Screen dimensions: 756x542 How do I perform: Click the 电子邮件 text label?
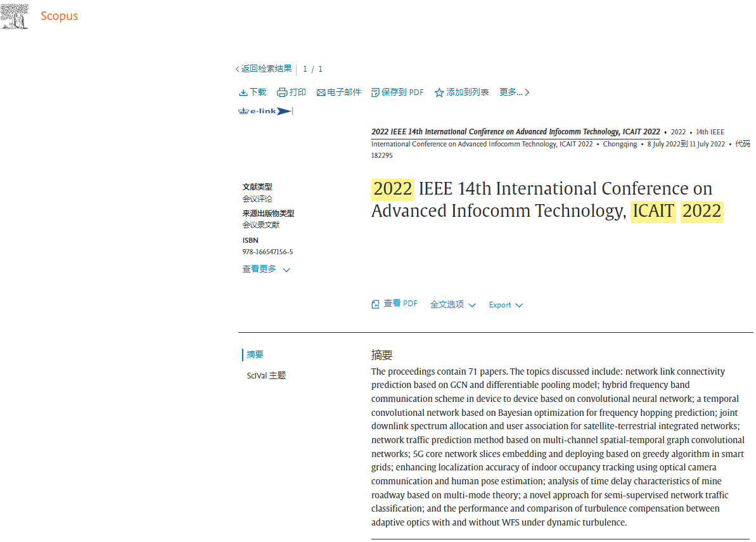click(343, 92)
